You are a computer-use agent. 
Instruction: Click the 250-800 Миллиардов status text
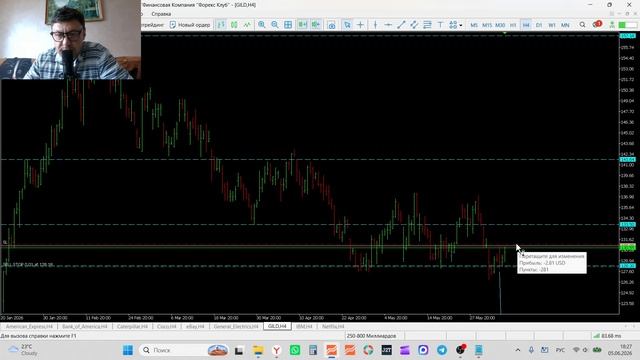[x=371, y=336]
